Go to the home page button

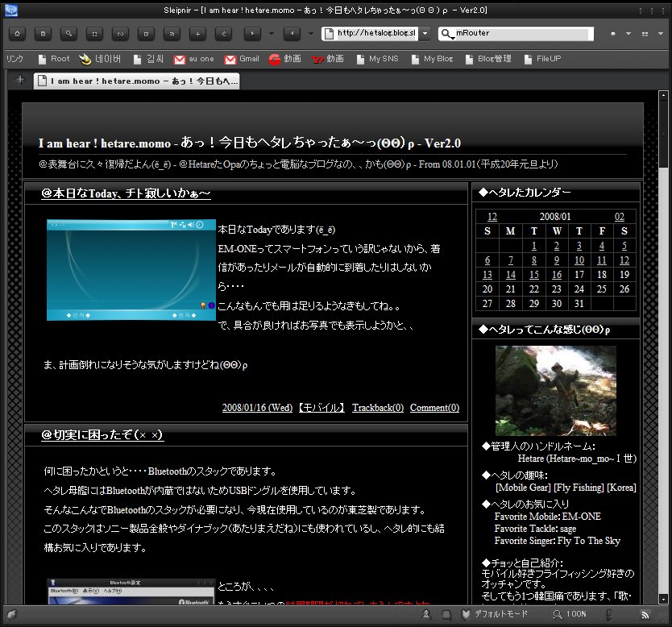[17, 33]
